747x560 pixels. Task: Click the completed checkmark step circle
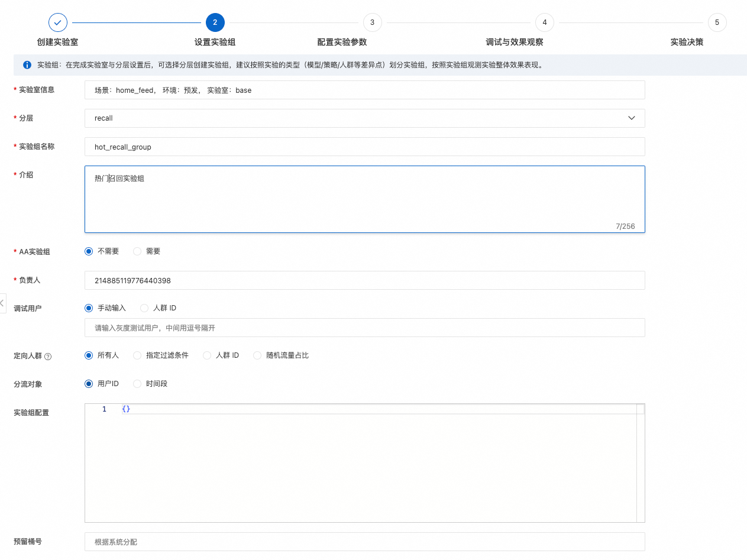pyautogui.click(x=58, y=22)
